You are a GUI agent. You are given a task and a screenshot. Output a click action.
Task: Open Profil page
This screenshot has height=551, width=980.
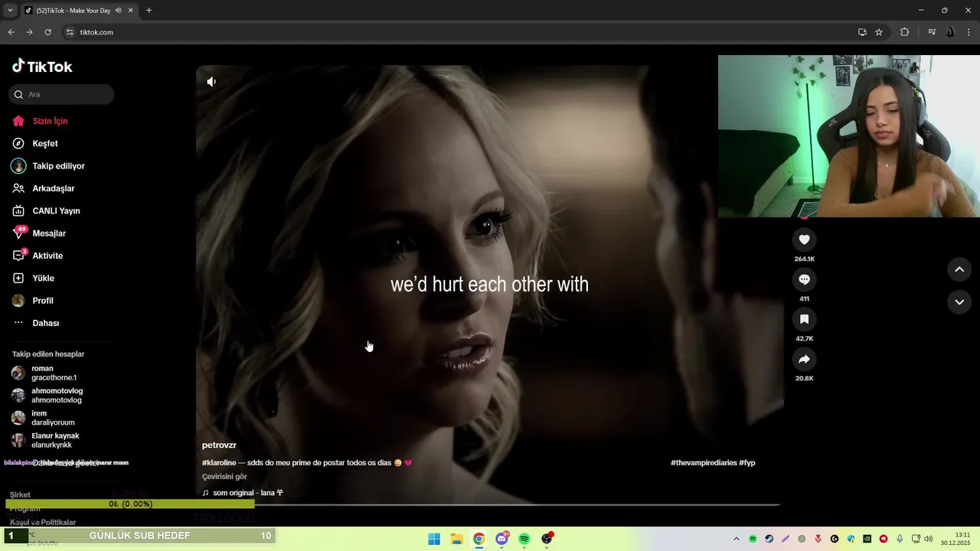[x=33, y=301]
